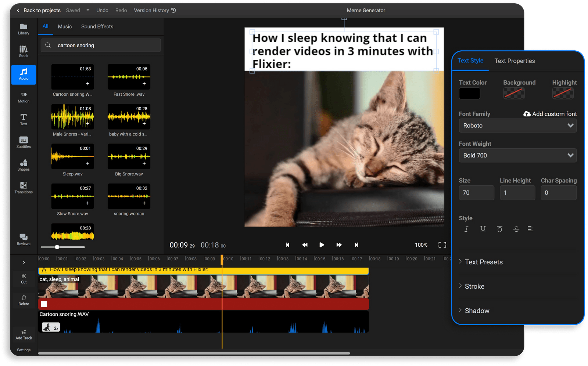Open the Subtitles panel
588x366 pixels.
pos(24,142)
